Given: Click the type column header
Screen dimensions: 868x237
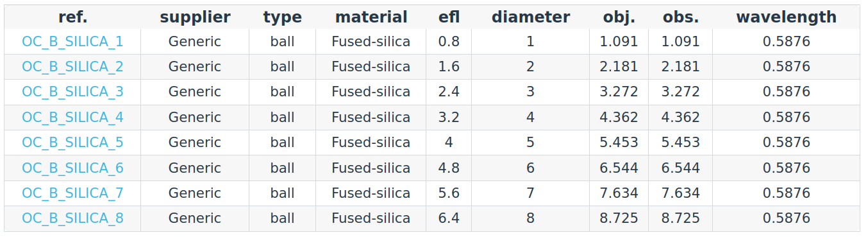Looking at the screenshot, I should pos(282,17).
